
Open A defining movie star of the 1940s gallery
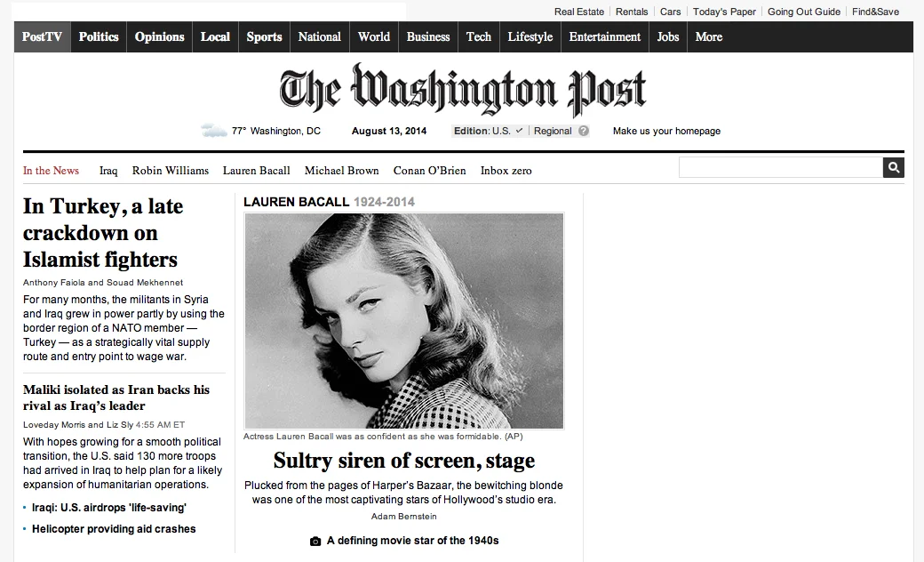point(412,541)
